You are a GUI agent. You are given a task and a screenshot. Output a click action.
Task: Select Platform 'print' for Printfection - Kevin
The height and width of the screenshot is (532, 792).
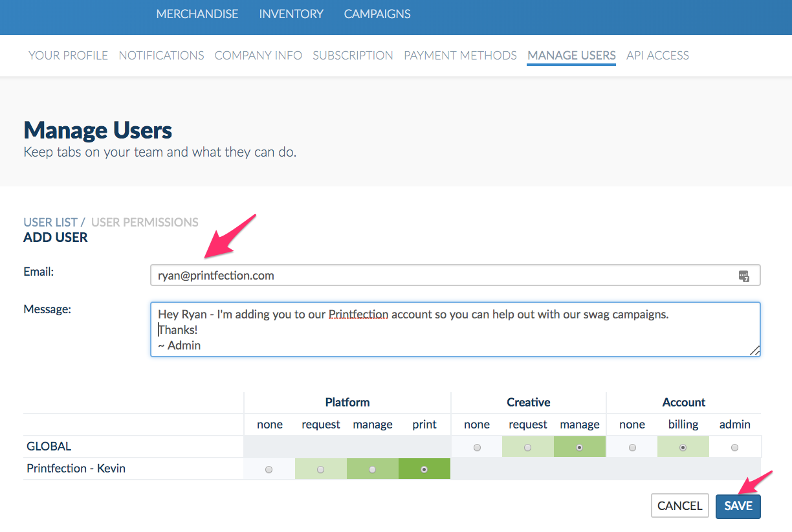pos(424,469)
